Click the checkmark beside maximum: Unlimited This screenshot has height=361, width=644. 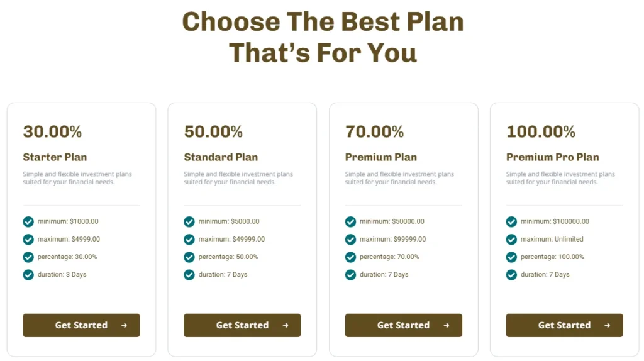click(511, 239)
